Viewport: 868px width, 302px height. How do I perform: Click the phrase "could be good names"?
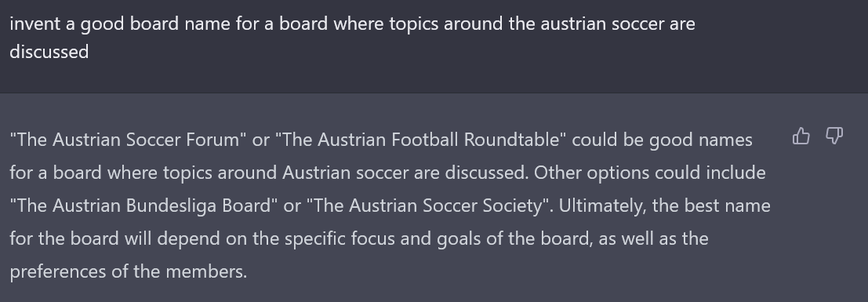click(x=662, y=140)
